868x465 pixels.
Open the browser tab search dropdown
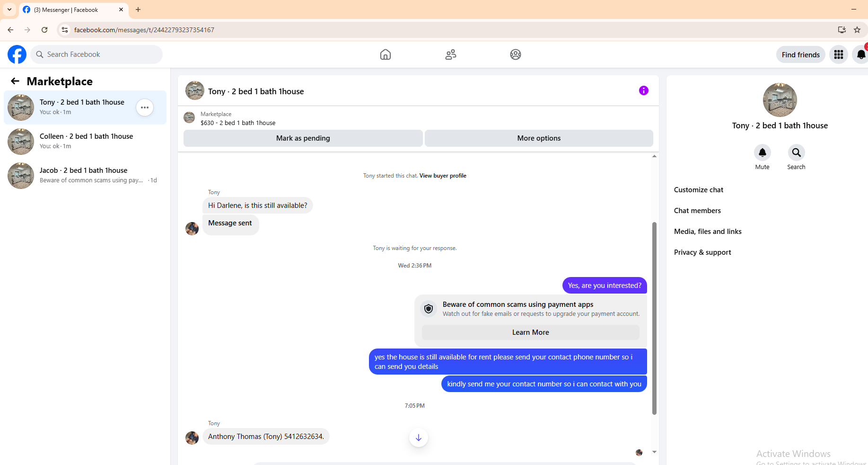(9, 9)
